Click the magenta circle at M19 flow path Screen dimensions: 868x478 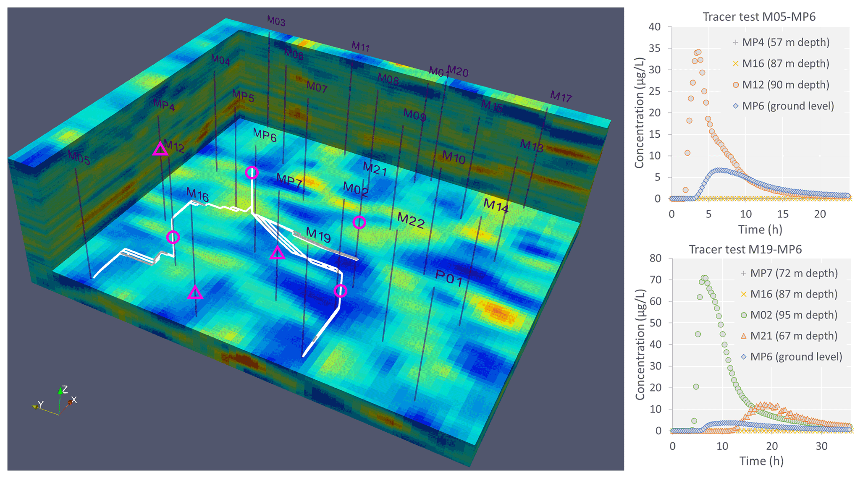click(340, 290)
